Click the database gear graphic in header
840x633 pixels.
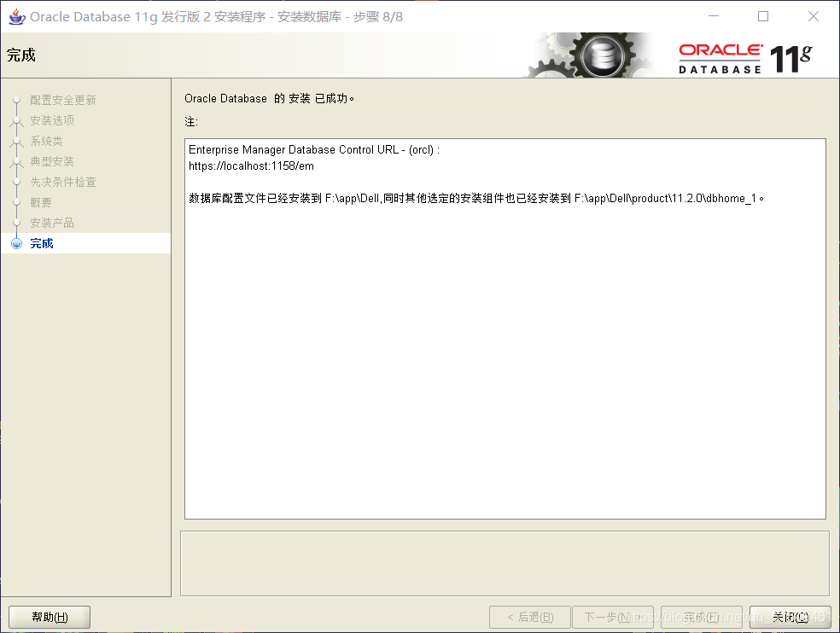591,55
